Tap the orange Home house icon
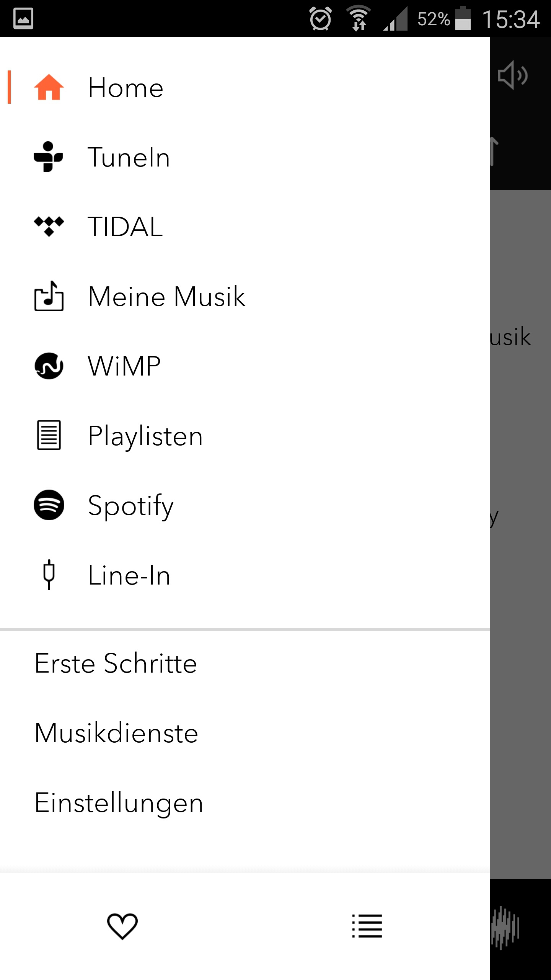Viewport: 551px width, 980px height. pos(49,87)
